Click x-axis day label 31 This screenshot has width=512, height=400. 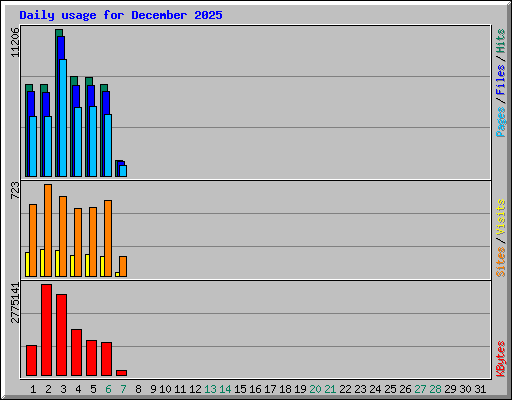[x=480, y=389]
